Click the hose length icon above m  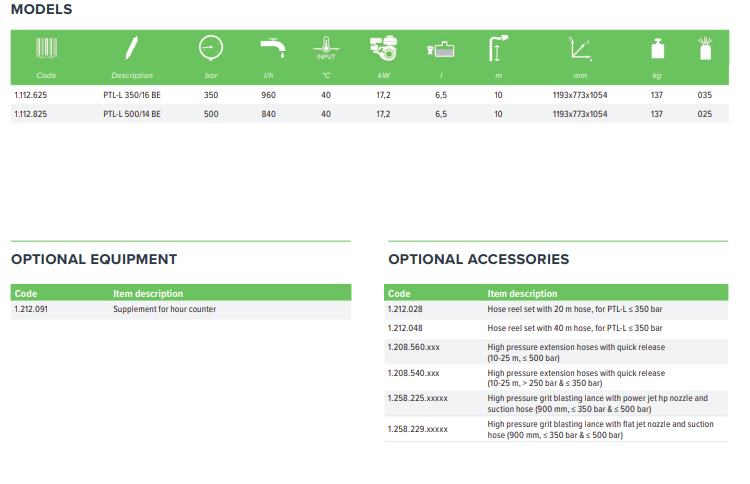[x=498, y=49]
